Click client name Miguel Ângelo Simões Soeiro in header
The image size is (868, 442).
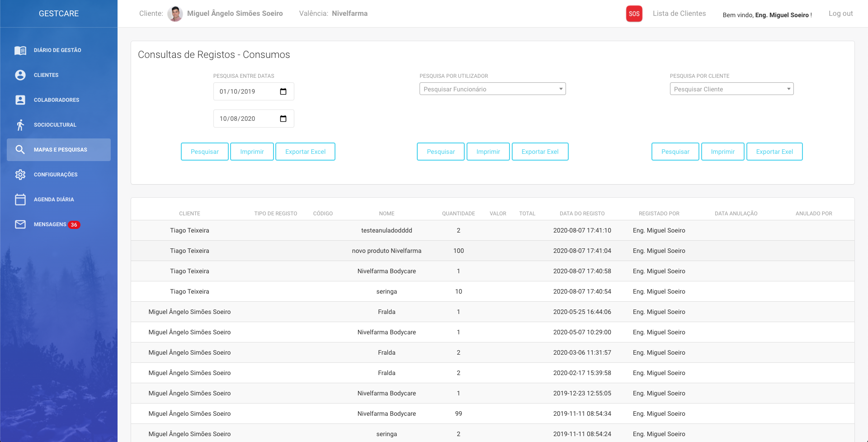(x=235, y=14)
